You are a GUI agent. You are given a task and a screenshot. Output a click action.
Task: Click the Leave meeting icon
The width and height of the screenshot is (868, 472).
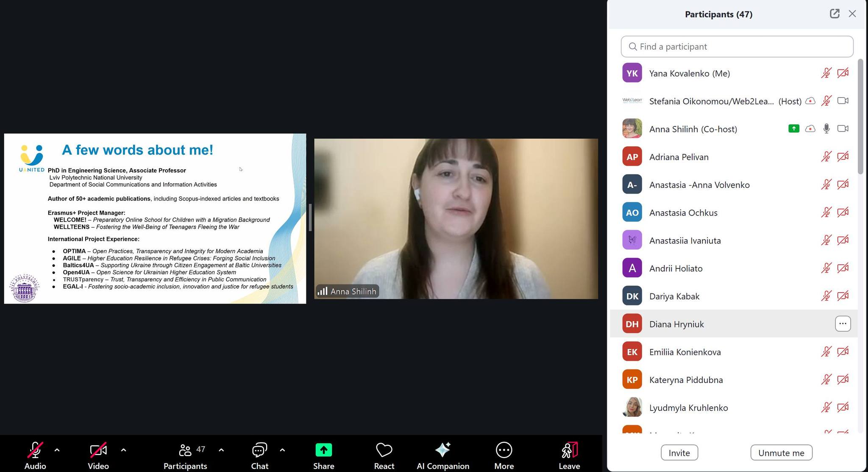pyautogui.click(x=569, y=450)
